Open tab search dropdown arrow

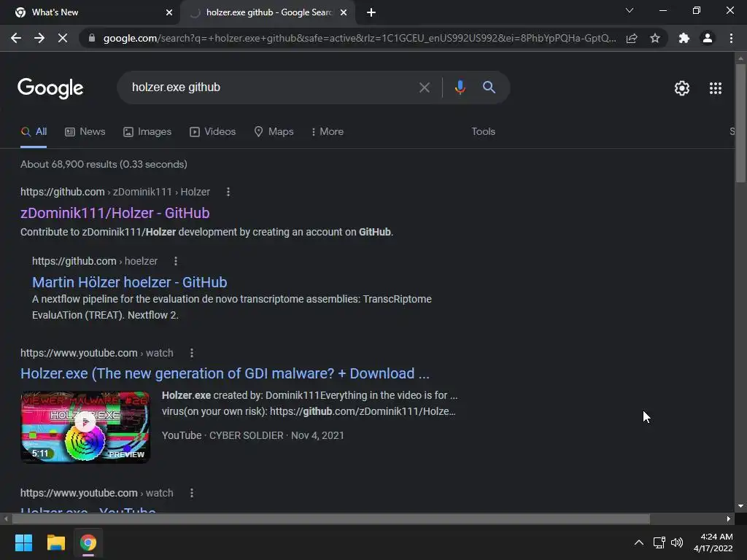630,10
